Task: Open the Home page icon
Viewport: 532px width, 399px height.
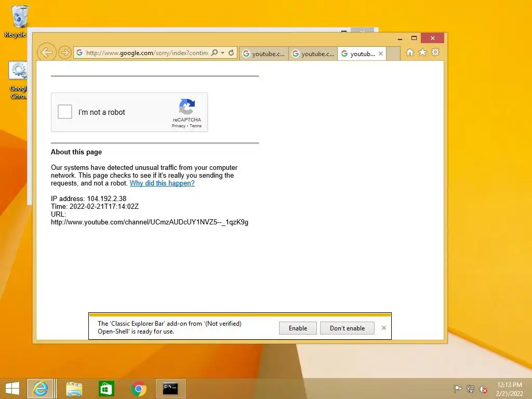Action: 410,52
